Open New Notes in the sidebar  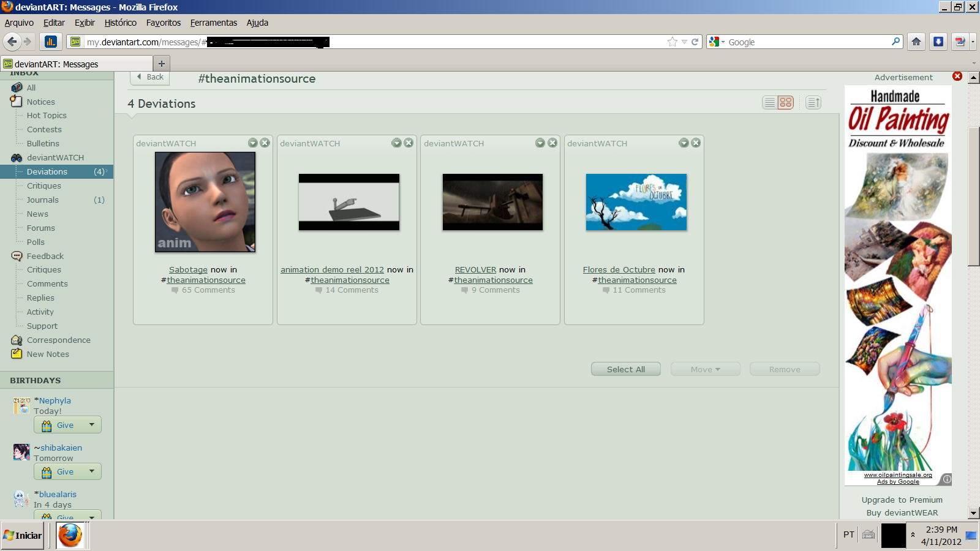[x=48, y=354]
